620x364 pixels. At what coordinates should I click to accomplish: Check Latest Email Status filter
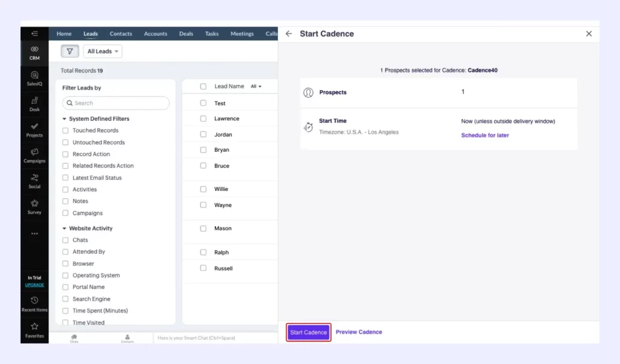(65, 178)
